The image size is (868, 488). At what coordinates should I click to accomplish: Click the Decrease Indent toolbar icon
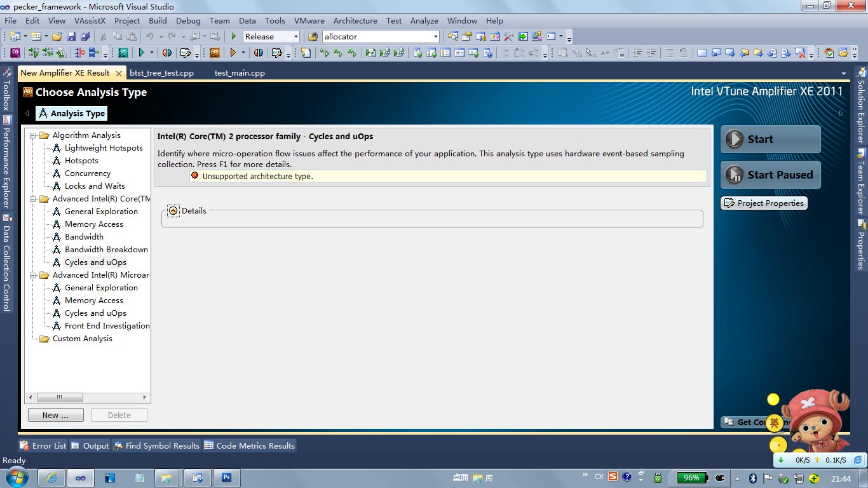click(637, 53)
